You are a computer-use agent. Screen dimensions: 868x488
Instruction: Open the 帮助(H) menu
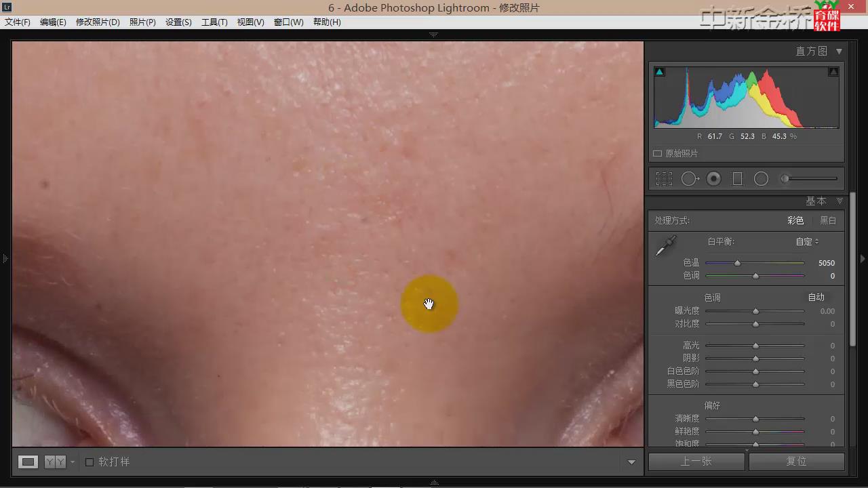(x=327, y=22)
